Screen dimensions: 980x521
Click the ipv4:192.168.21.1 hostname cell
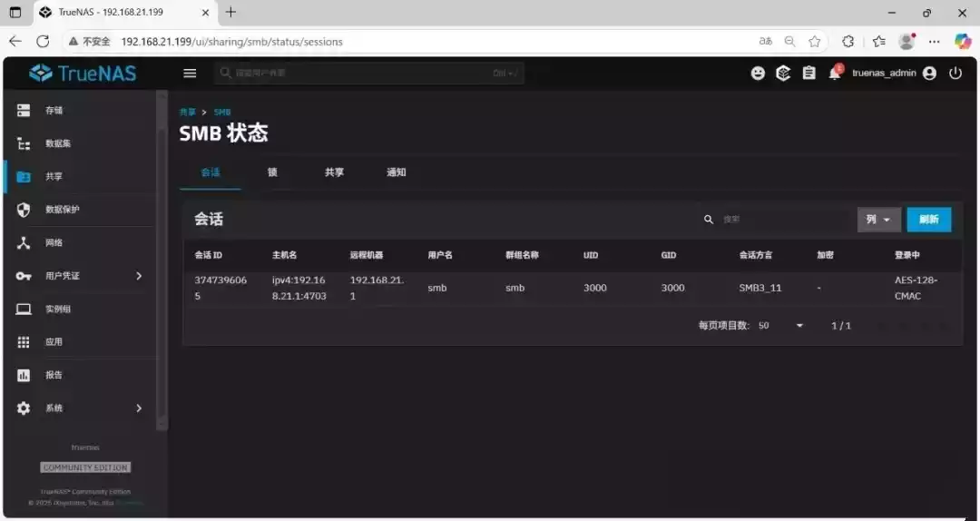point(299,289)
